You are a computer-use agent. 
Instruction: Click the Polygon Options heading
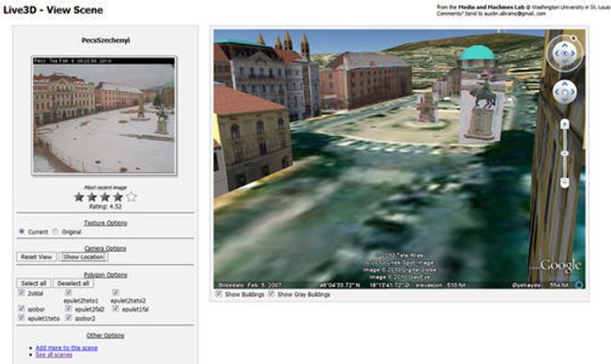click(105, 275)
